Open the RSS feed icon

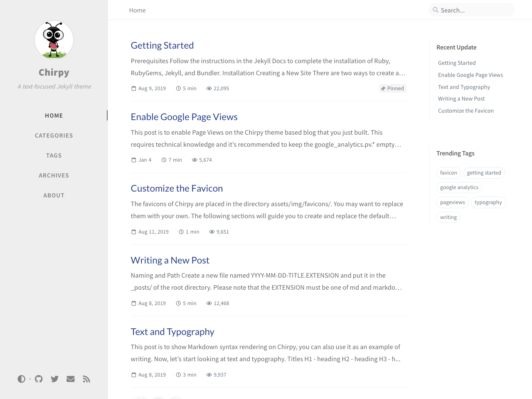click(x=86, y=379)
